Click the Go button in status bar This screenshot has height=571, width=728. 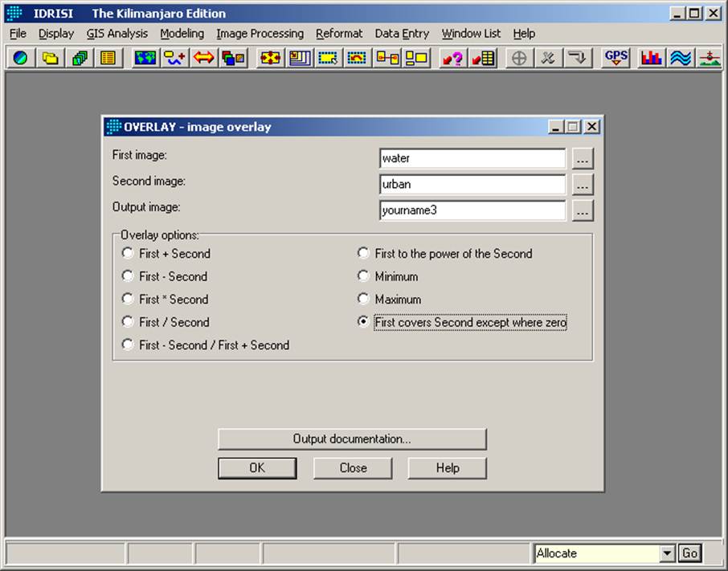(x=690, y=553)
